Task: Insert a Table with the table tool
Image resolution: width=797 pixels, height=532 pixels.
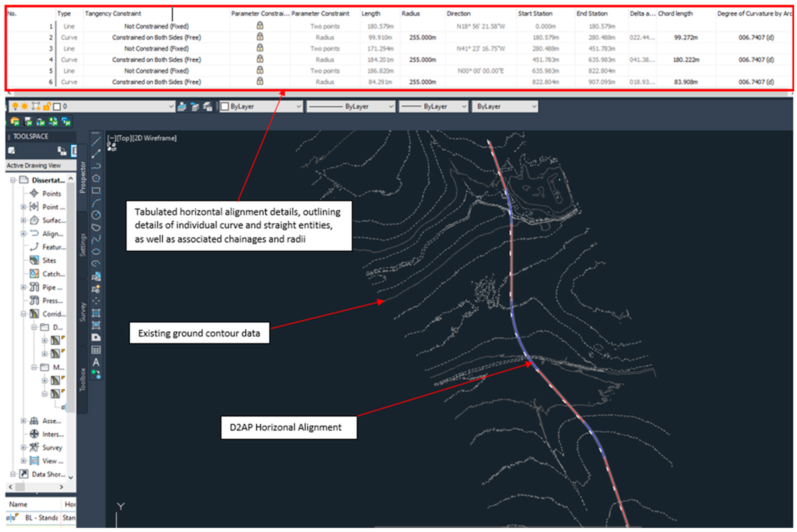Action: [96, 350]
